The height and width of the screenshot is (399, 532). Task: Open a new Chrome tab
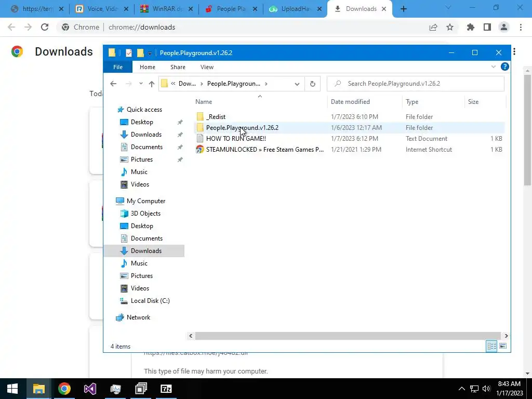tap(403, 9)
